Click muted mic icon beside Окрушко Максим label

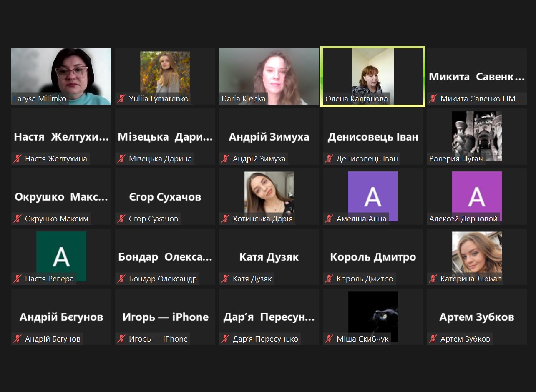[18, 219]
